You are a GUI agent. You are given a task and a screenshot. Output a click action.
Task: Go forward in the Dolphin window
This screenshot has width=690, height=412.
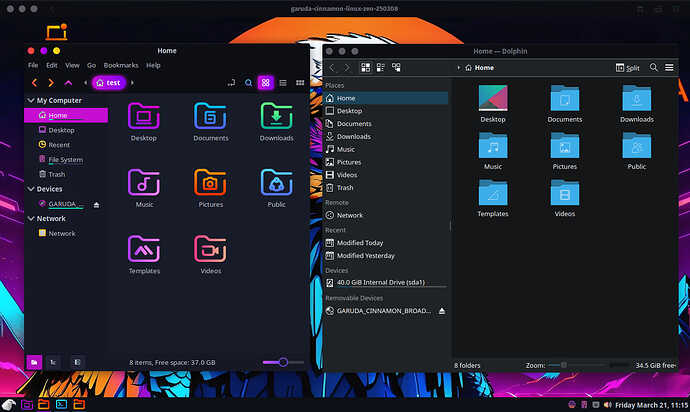[347, 67]
